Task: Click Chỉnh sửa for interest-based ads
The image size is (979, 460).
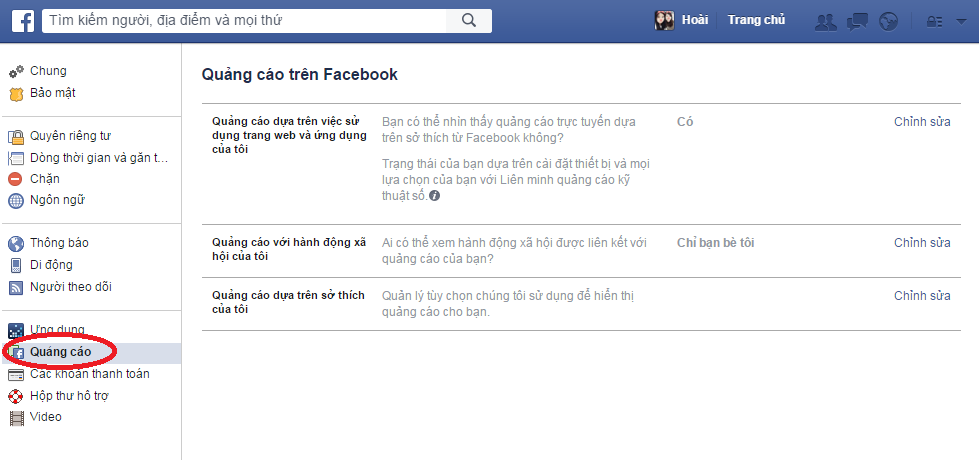Action: click(922, 296)
